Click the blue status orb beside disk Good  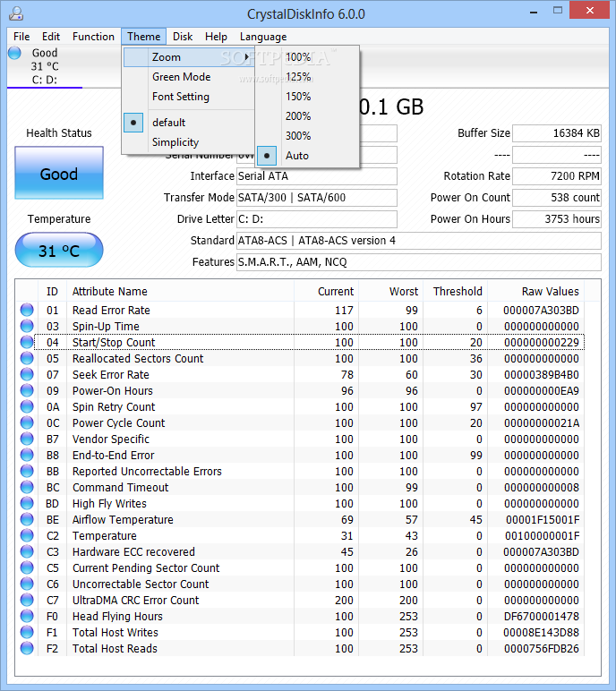pos(14,53)
